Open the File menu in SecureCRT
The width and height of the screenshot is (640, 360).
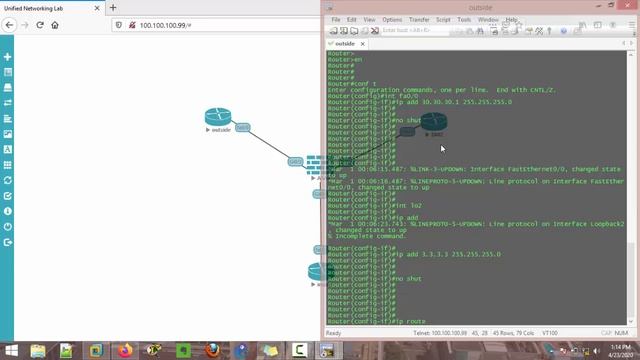coord(336,20)
